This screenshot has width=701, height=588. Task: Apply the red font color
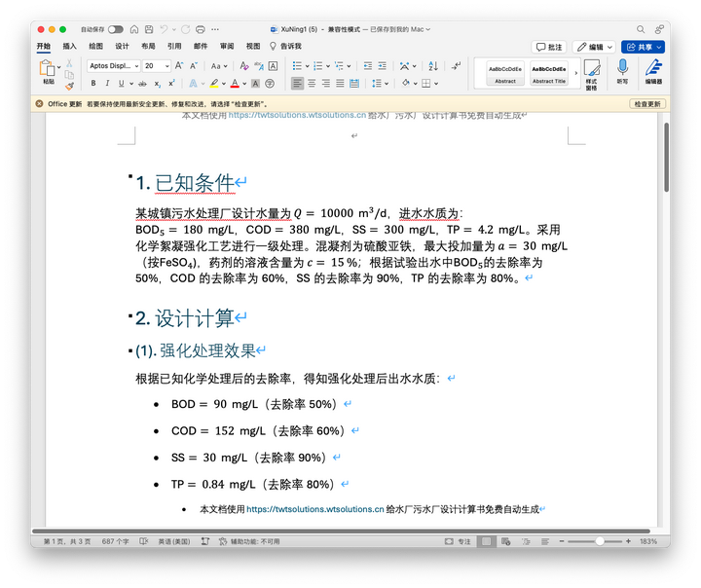(236, 83)
